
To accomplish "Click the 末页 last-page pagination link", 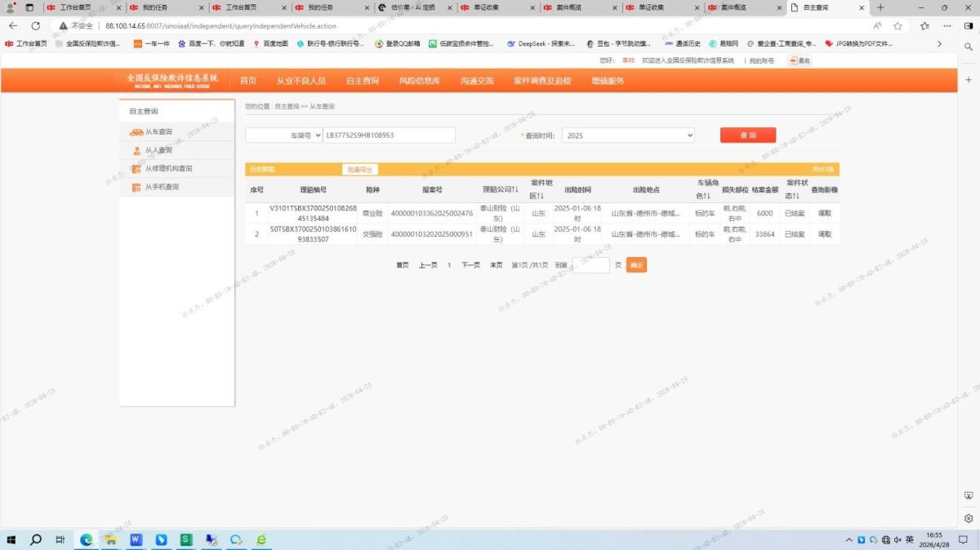I will click(496, 265).
